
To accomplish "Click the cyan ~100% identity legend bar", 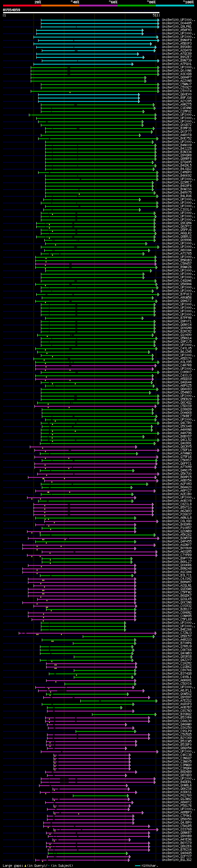I will (x=175, y=6).
